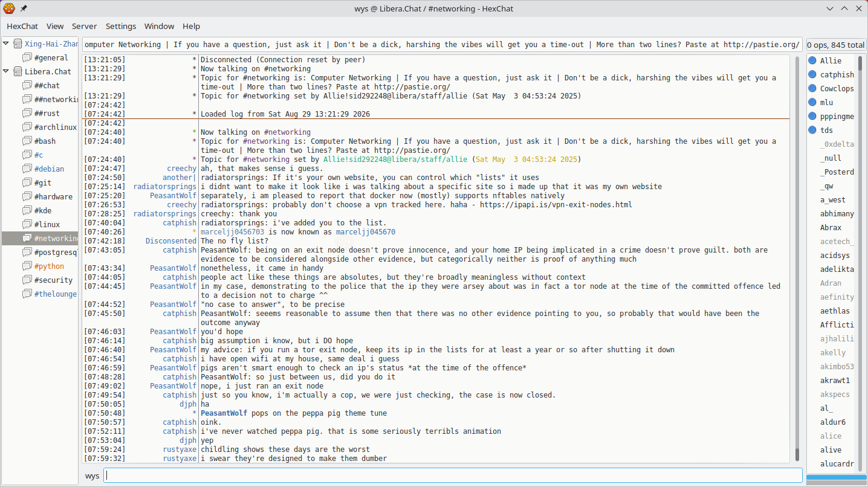Viewport: 868px width, 487px height.
Task: Click the channel icon next to #linux
Action: pyautogui.click(x=27, y=224)
